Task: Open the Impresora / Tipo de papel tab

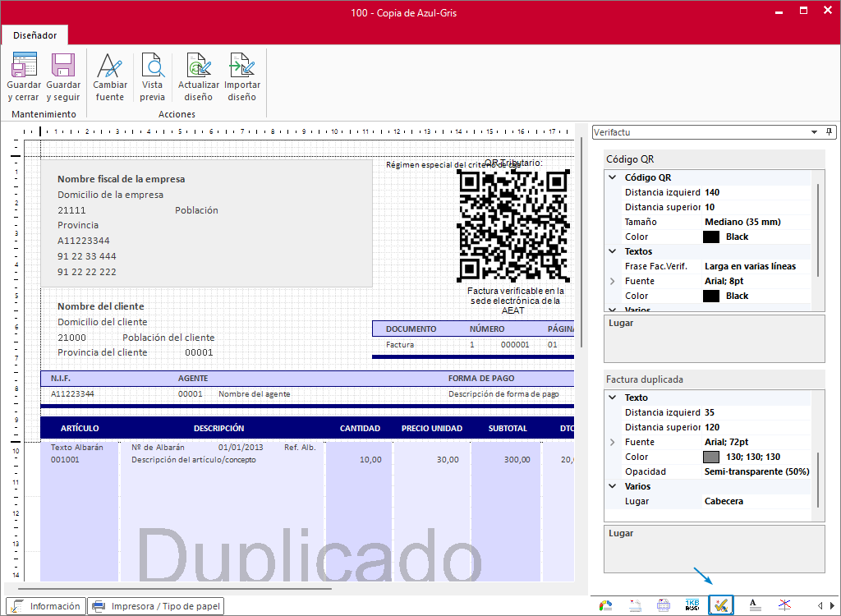Action: pyautogui.click(x=156, y=605)
